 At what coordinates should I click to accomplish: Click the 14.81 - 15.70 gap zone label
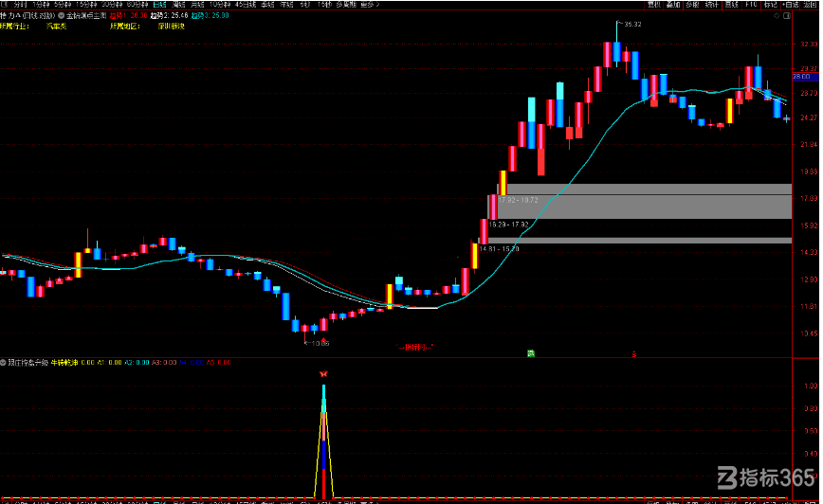499,249
